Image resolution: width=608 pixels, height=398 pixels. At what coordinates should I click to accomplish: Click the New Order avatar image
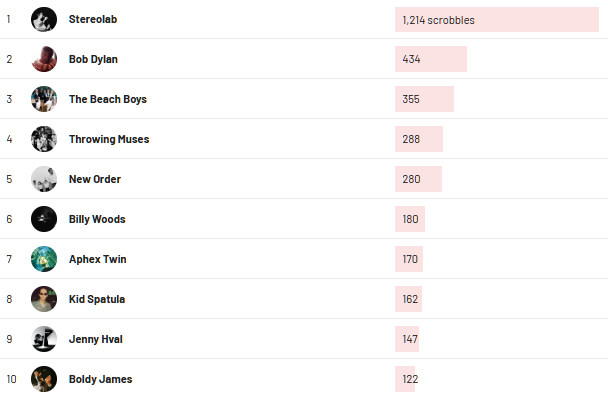point(44,179)
